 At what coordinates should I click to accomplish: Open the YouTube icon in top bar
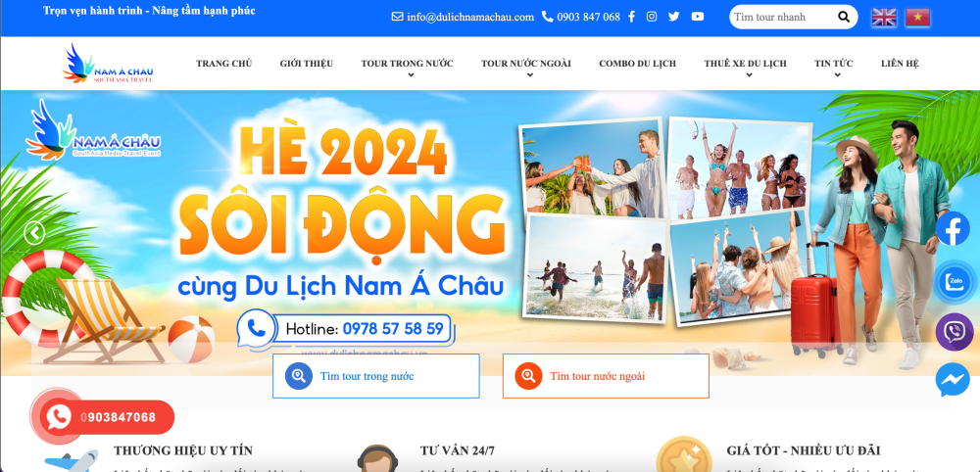pyautogui.click(x=698, y=17)
